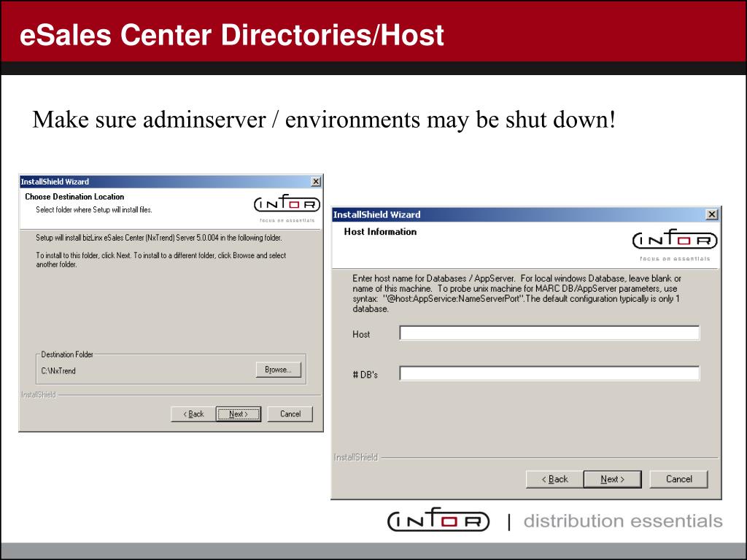Image resolution: width=747 pixels, height=560 pixels.
Task: Go Back in Host Information dialog
Action: pyautogui.click(x=554, y=479)
